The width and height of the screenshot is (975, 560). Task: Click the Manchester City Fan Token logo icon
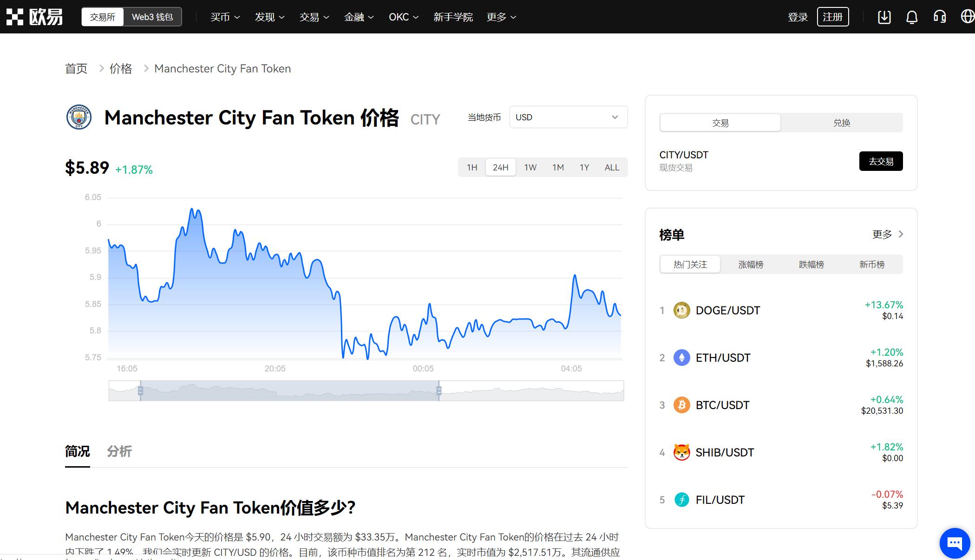[77, 119]
